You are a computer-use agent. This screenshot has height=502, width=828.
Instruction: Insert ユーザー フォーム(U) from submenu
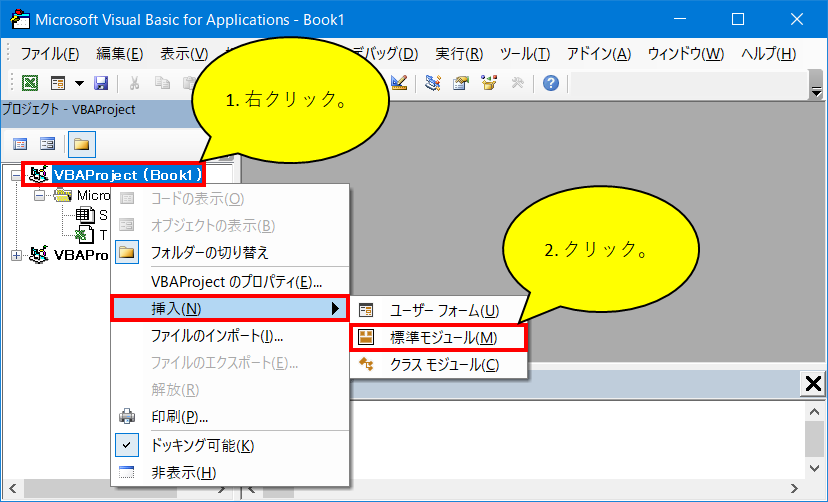point(439,310)
